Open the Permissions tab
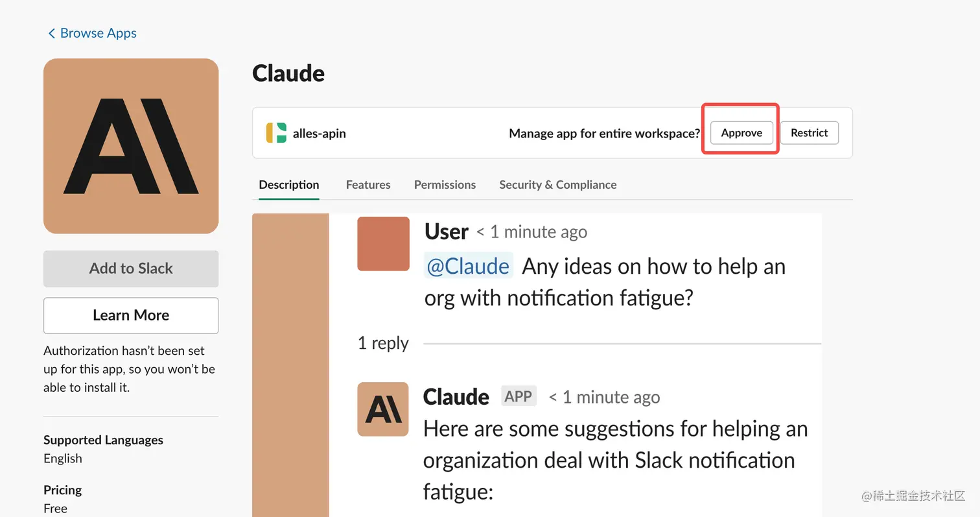 [445, 185]
